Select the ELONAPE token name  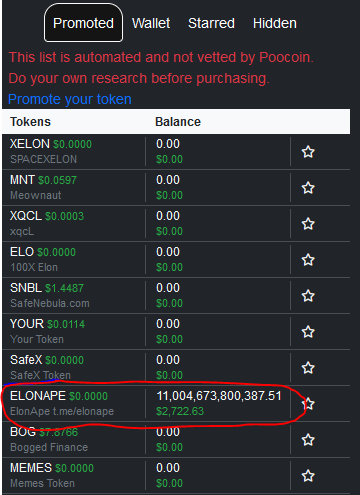pyautogui.click(x=38, y=396)
